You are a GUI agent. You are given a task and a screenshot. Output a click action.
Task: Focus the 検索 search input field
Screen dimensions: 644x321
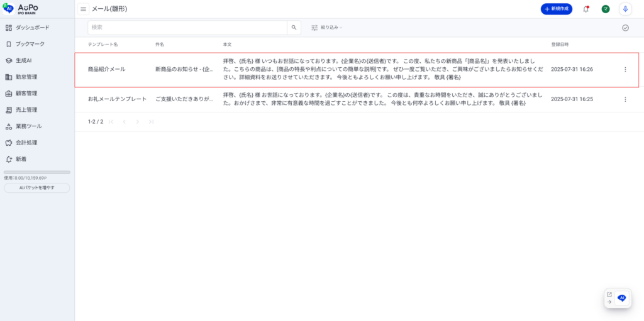[x=187, y=28]
